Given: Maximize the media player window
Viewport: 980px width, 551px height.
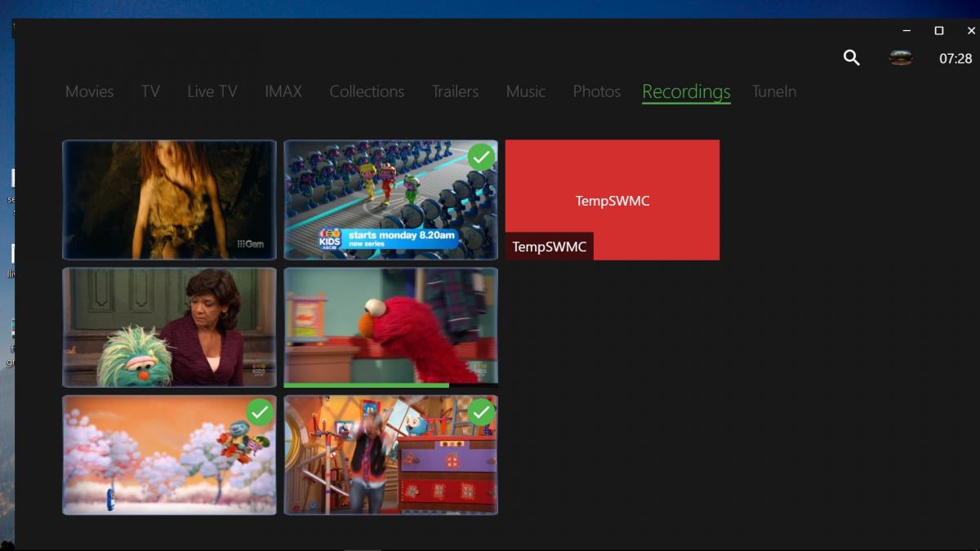Looking at the screenshot, I should point(939,30).
